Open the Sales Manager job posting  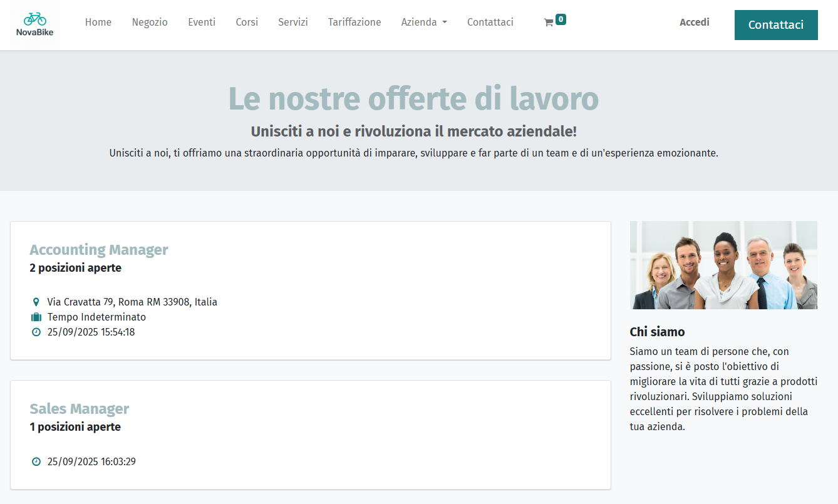click(80, 409)
